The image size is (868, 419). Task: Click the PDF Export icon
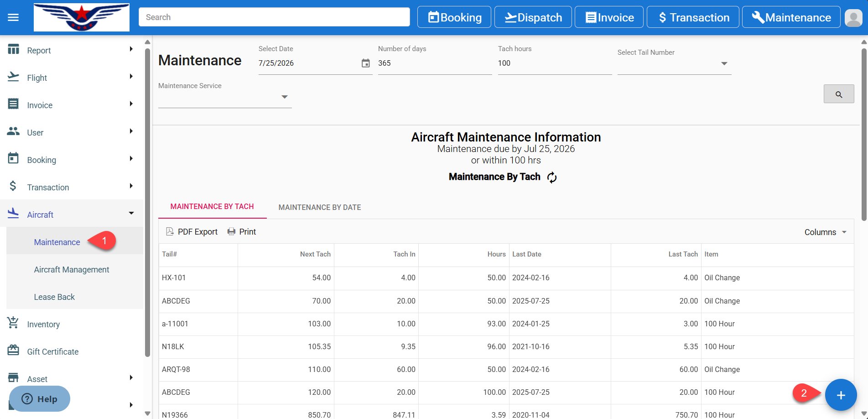170,232
